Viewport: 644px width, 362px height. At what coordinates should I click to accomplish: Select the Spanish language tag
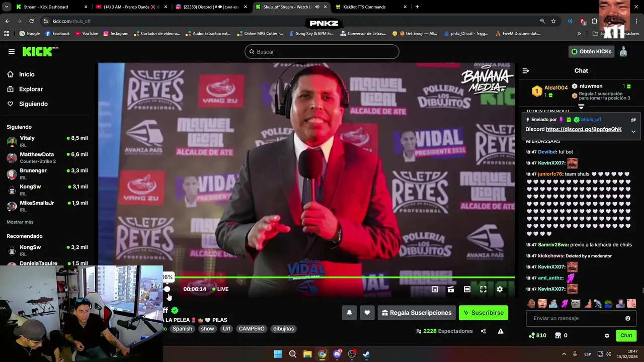click(x=182, y=329)
